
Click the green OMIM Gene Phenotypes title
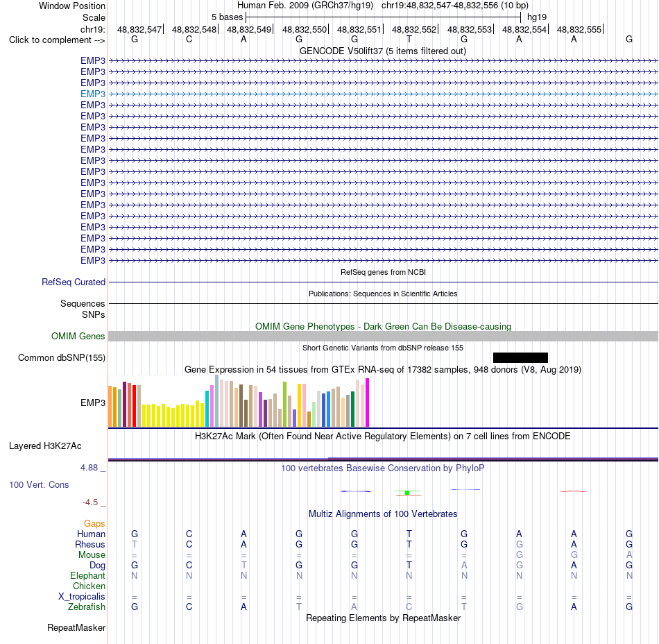384,326
